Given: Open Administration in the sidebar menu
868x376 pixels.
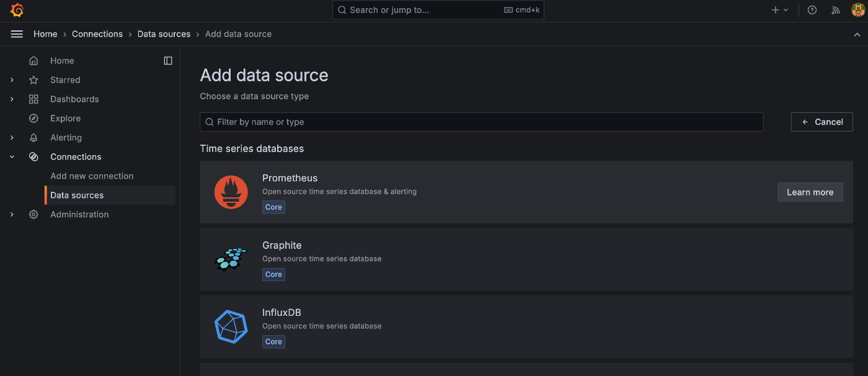Looking at the screenshot, I should pyautogui.click(x=79, y=215).
